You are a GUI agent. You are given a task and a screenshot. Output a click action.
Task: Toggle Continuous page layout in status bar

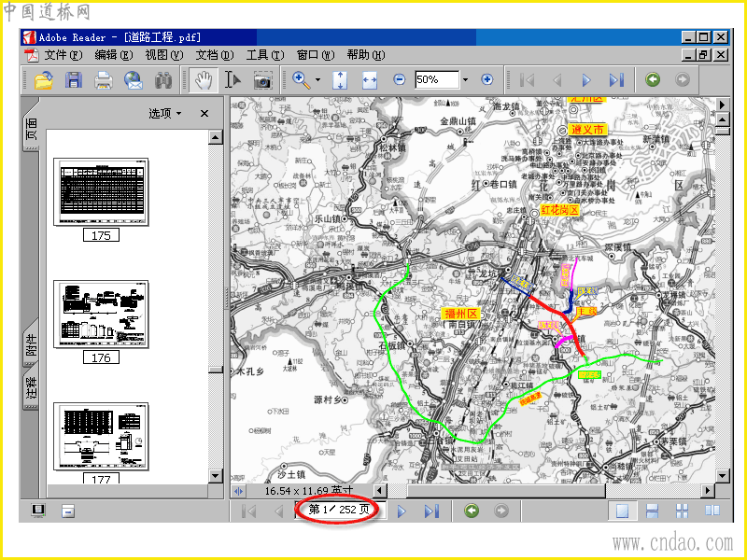[652, 511]
